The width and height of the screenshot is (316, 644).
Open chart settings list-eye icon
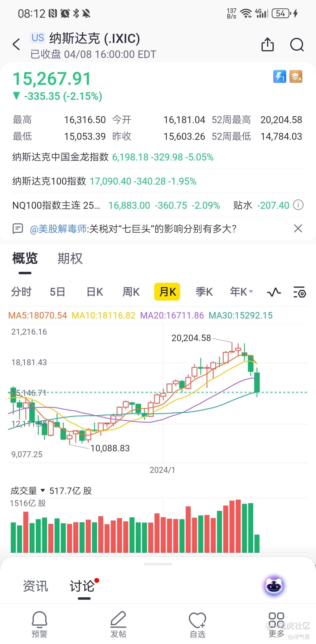[299, 292]
